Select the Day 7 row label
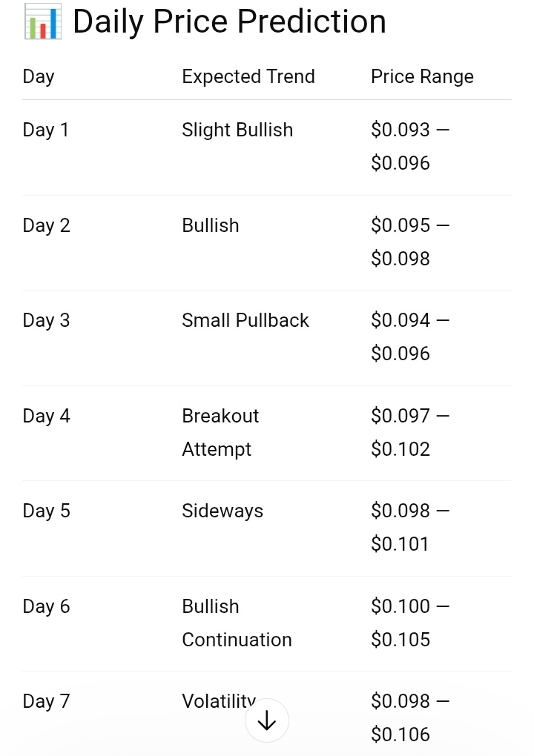This screenshot has width=534, height=756. 47,701
